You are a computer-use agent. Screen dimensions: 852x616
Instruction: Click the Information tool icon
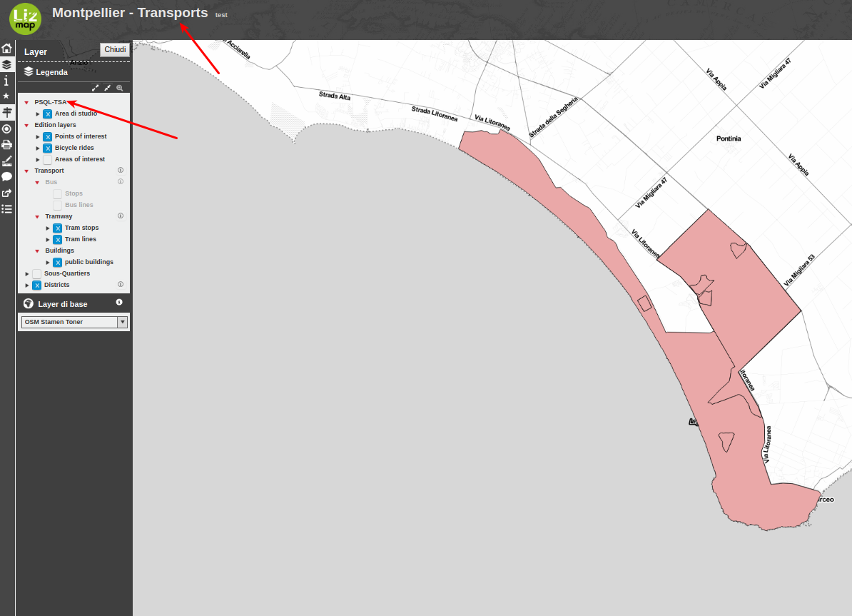(x=7, y=80)
